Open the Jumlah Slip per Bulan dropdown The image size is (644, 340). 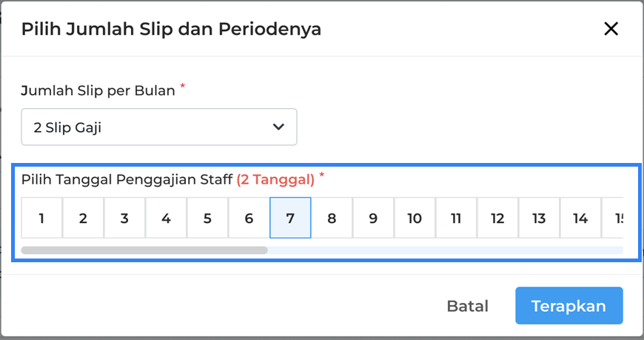pos(158,127)
